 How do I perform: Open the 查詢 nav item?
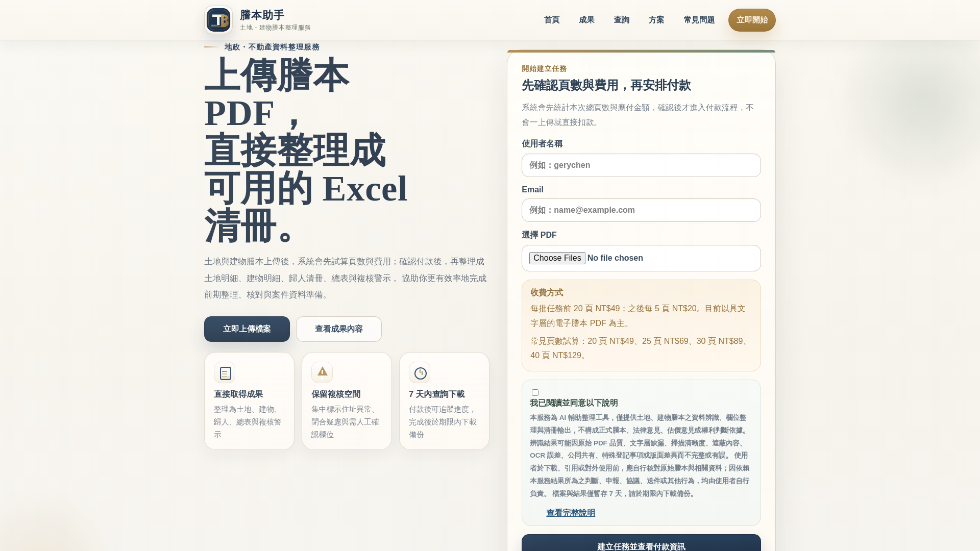click(x=621, y=20)
